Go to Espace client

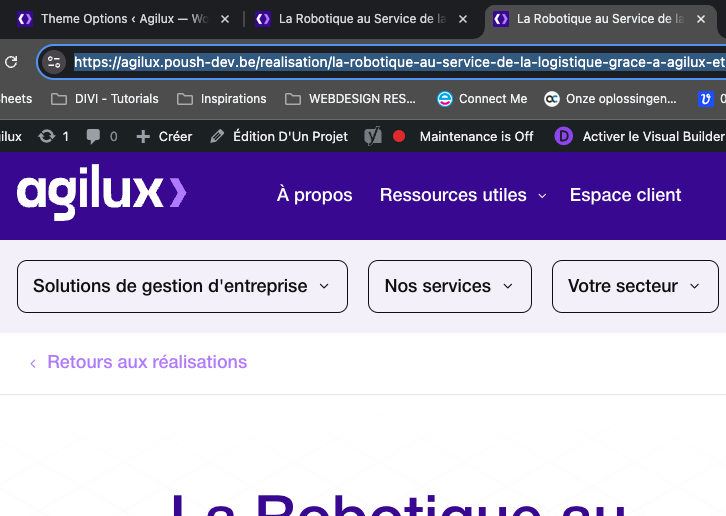pyautogui.click(x=625, y=195)
